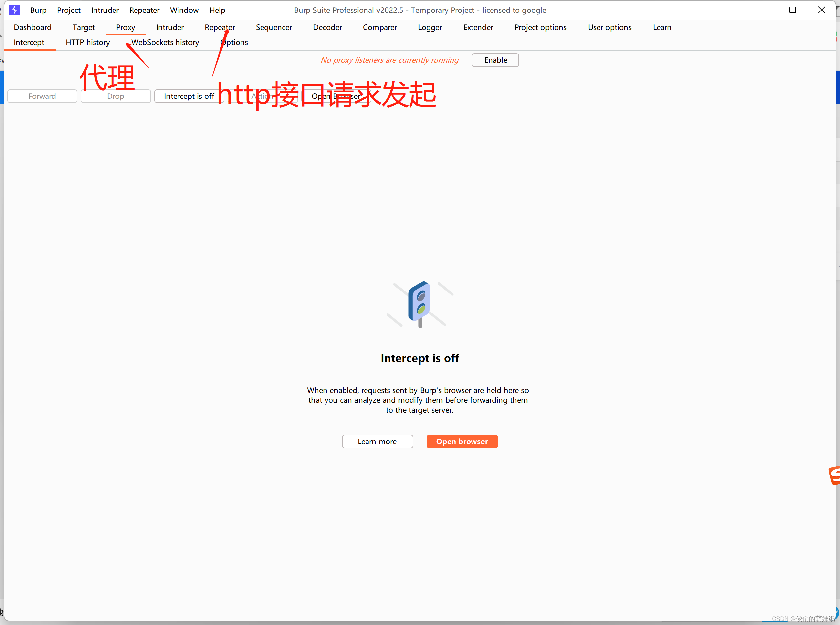Switch to the Logger tab
840x625 pixels.
(430, 27)
